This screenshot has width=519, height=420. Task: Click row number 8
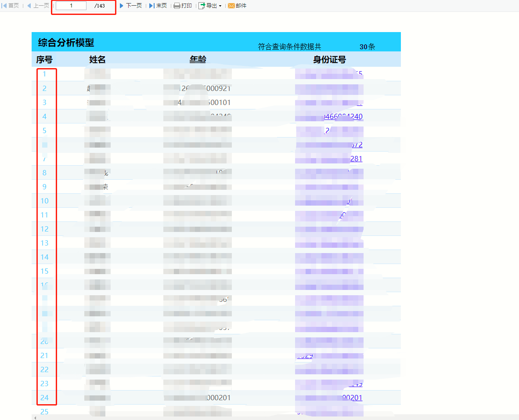click(44, 173)
